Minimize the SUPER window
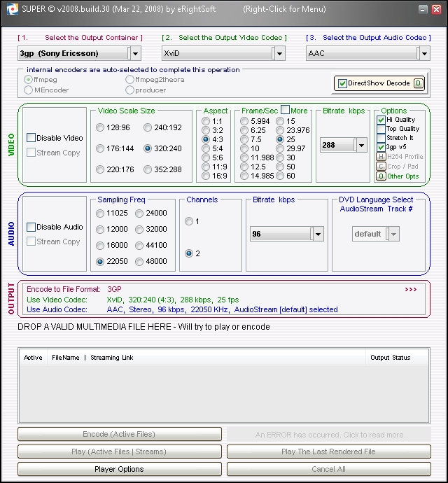Screen dimensions: 448x483 (423, 9)
